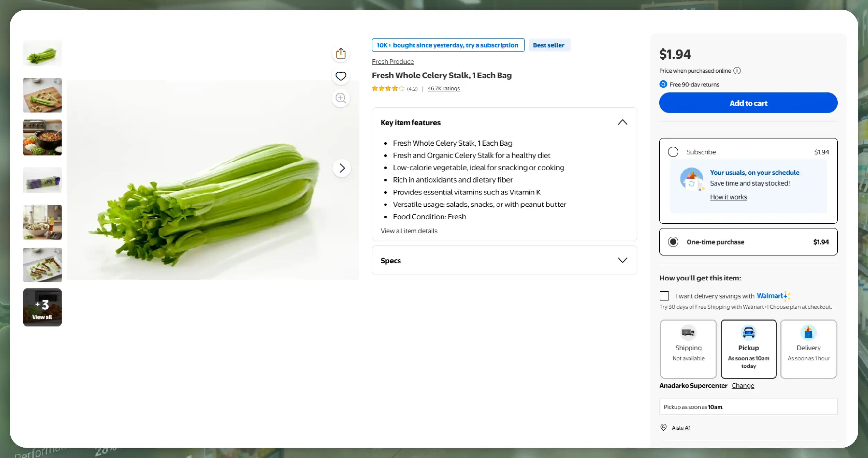868x458 pixels.
Task: Click Change next to Anadarko Supercenter
Action: pyautogui.click(x=743, y=386)
